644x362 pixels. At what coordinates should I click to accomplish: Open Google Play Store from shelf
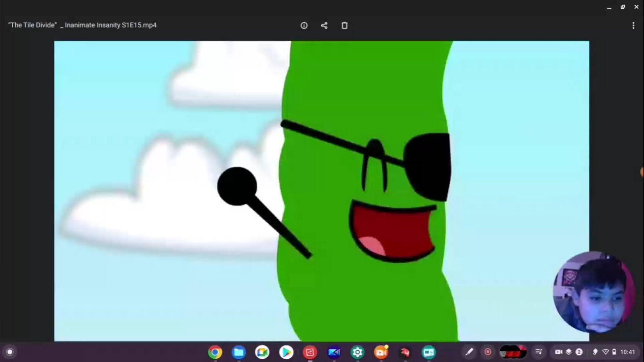point(286,352)
